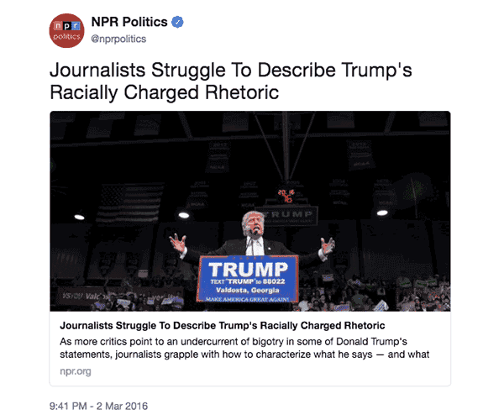Click 'Valdosta, Georgia' text on the podium sign

[248, 290]
